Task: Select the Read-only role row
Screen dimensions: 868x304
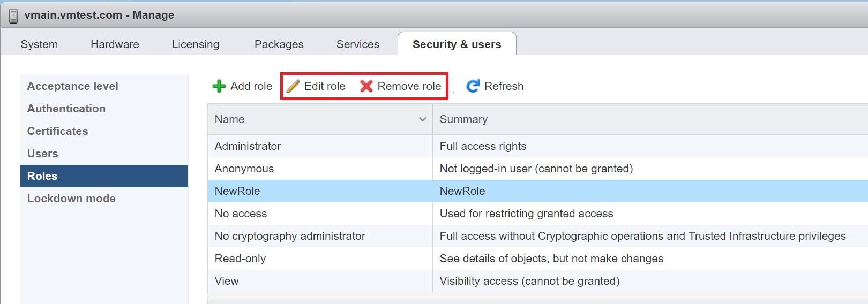Action: 240,259
